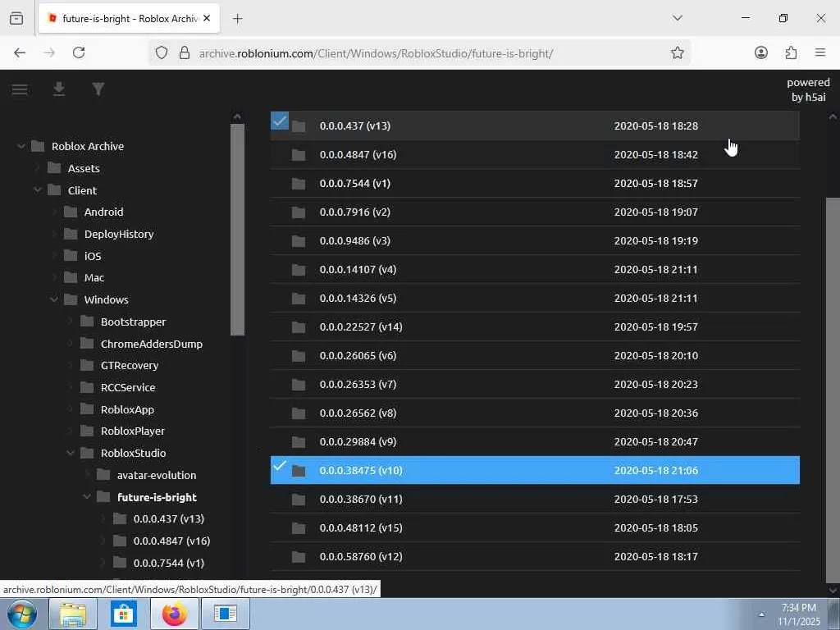Screen dimensions: 840x630
Task: Open the iOS folder in tree
Action: coord(93,256)
